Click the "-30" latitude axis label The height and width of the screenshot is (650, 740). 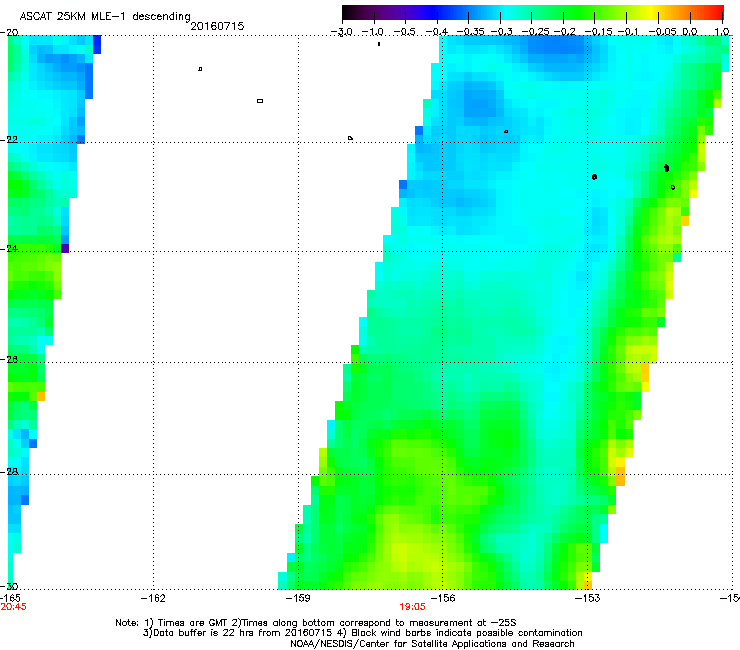click(x=9, y=587)
